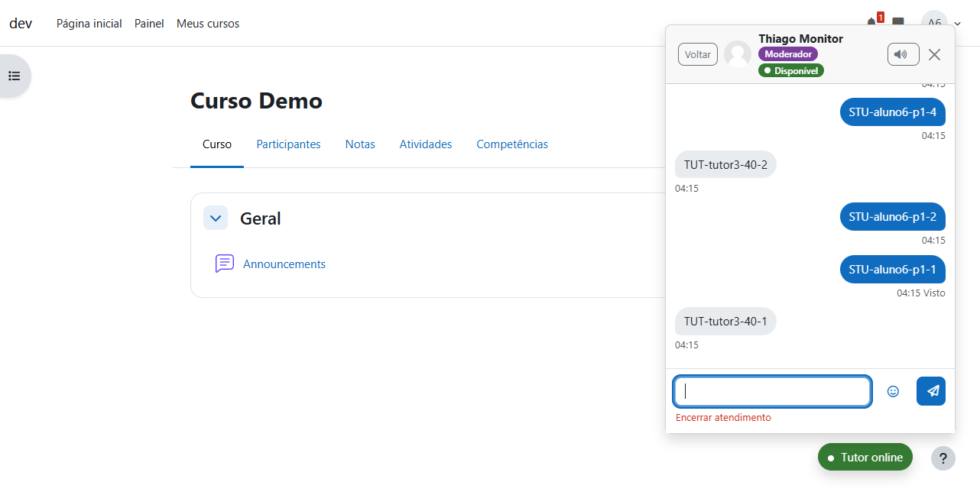The height and width of the screenshot is (495, 980).
Task: Select the Atividades tab
Action: pos(426,144)
